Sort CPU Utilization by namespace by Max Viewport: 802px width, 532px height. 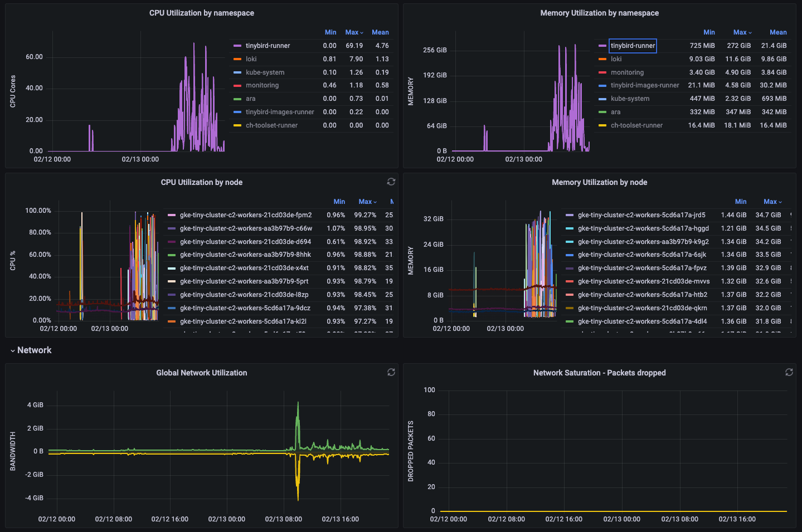click(353, 32)
